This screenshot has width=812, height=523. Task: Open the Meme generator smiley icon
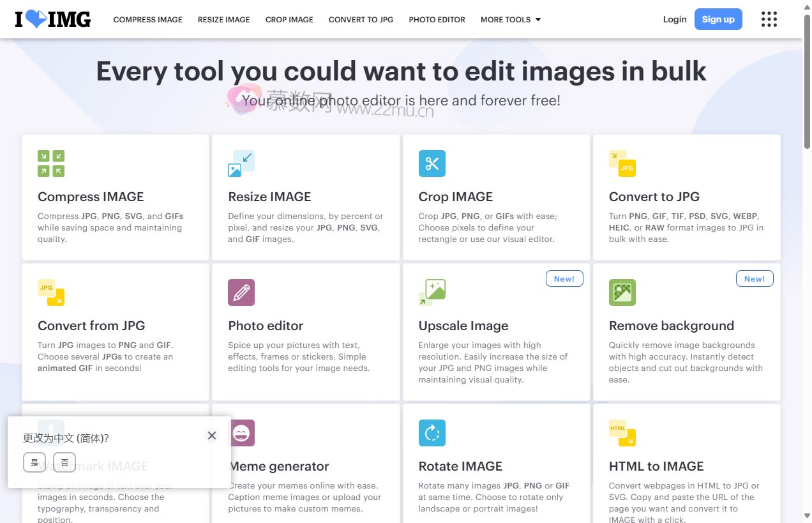(x=242, y=433)
